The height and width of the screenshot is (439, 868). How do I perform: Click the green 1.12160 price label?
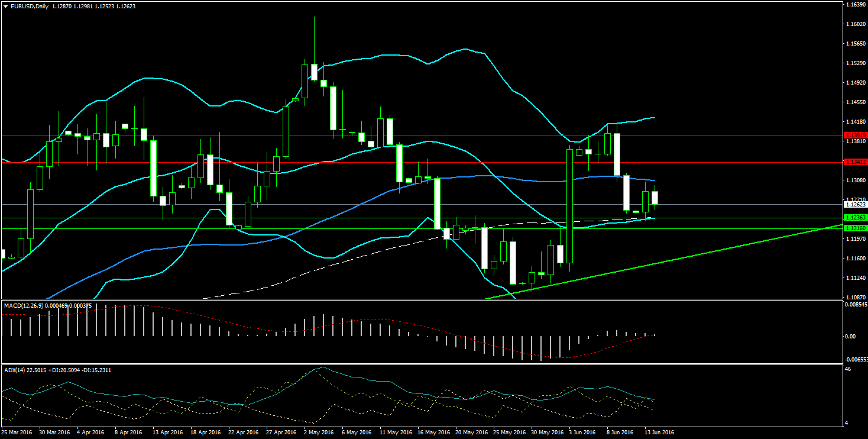pyautogui.click(x=855, y=228)
